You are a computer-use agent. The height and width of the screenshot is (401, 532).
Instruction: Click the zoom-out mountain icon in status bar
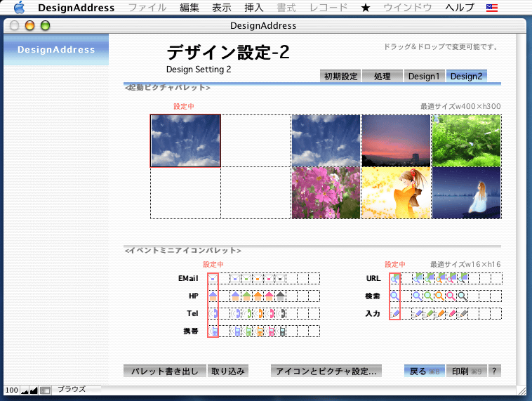pos(25,390)
